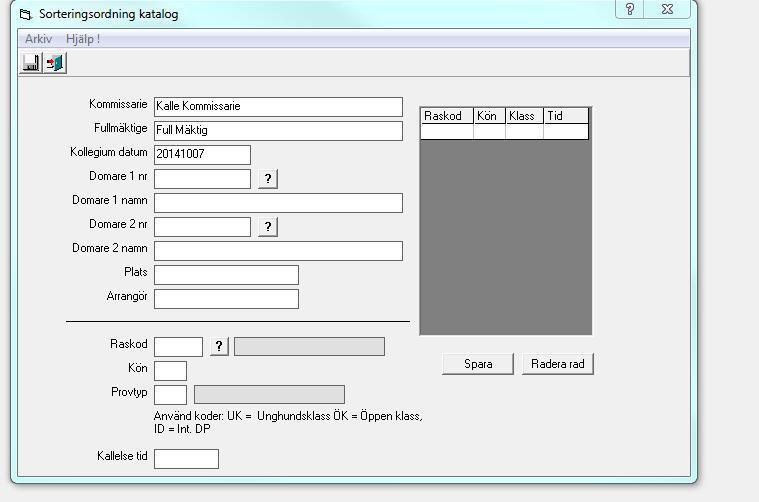Focus the Domare 2 nr field
759x502 pixels.
click(202, 227)
